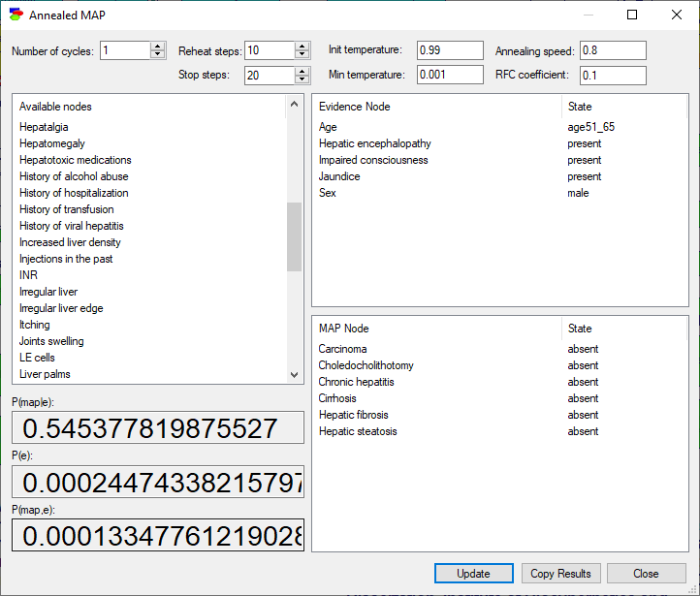The image size is (700, 596).
Task: Click the Min temperature field
Action: [450, 75]
